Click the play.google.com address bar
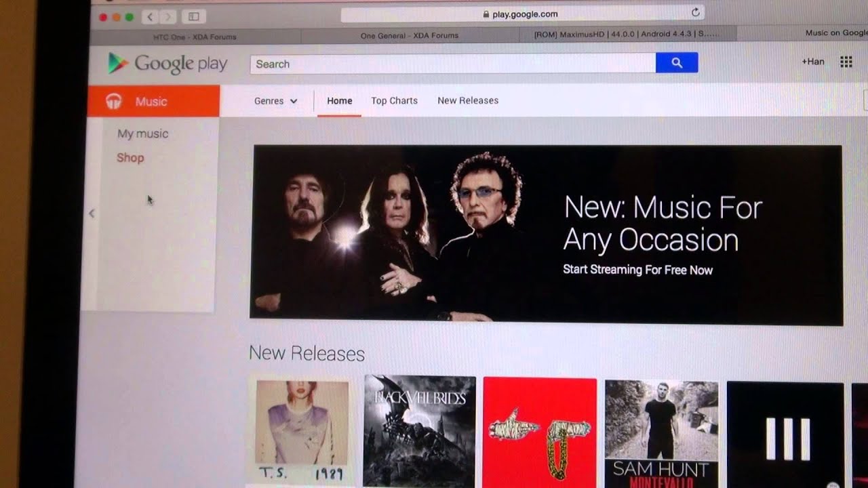 [x=522, y=14]
